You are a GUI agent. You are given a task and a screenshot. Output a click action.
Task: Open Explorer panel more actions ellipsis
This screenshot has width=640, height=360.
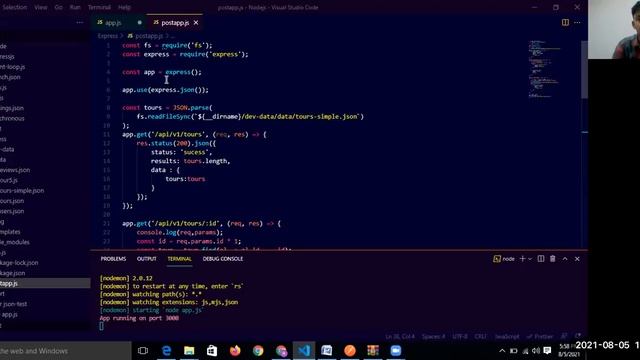[x=80, y=22]
